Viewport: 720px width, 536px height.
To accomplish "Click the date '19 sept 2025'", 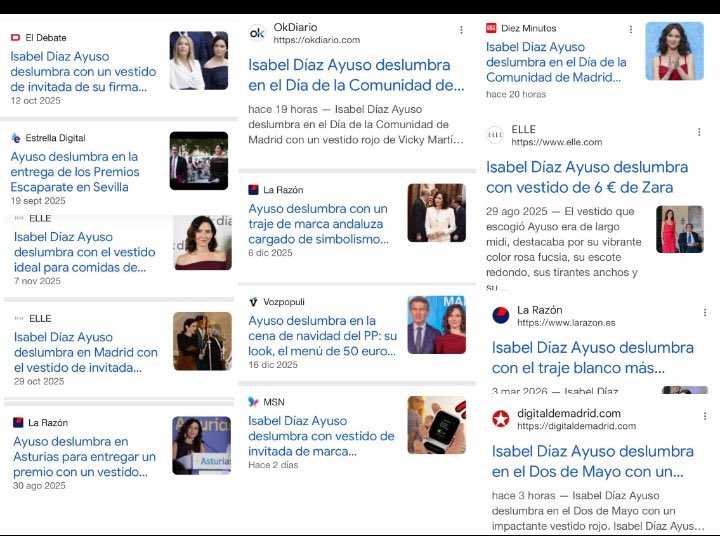I will point(38,201).
